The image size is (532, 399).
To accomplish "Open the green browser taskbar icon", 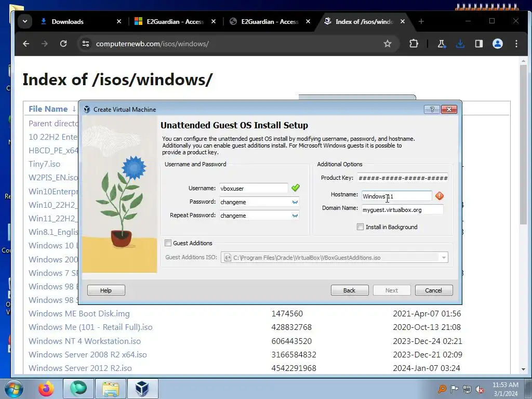I will [78, 389].
